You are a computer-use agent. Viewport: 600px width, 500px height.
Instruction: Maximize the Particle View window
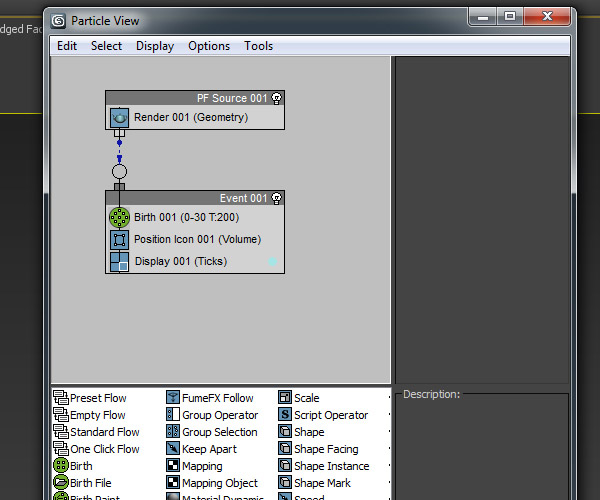[x=510, y=17]
